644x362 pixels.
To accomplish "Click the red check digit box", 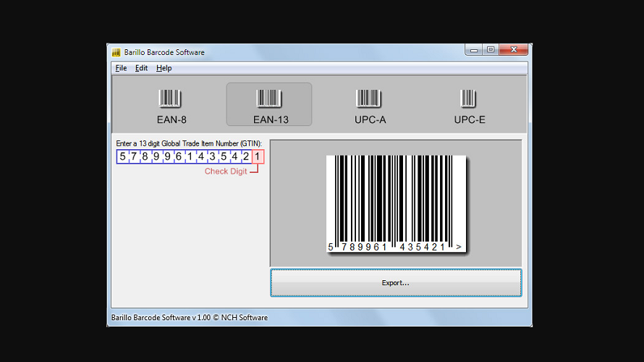I will click(258, 156).
